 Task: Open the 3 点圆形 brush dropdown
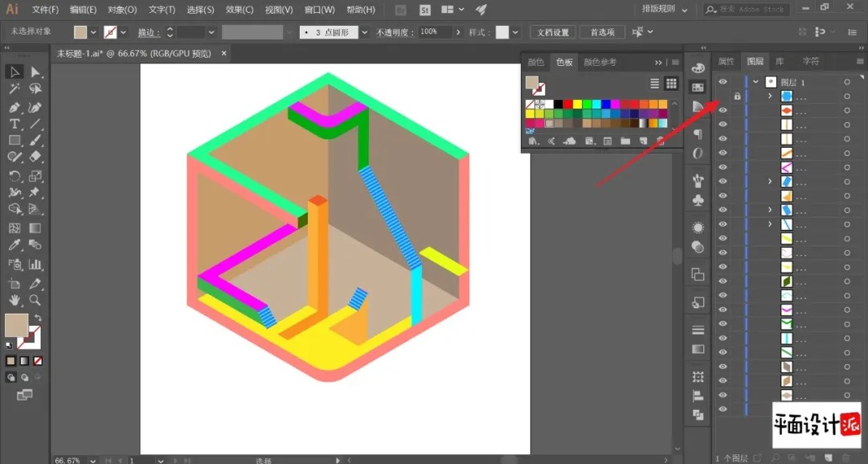pos(364,33)
